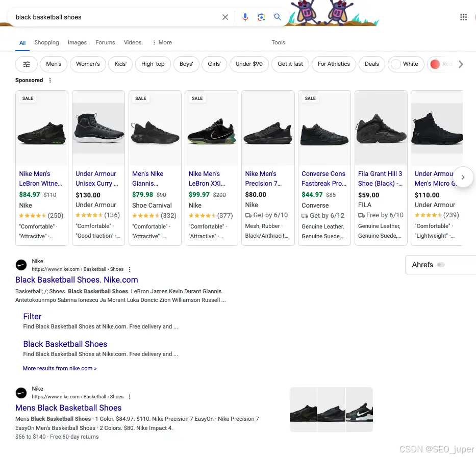Open Google Lens image search icon
Viewport: 476px width, 457px height.
point(261,17)
